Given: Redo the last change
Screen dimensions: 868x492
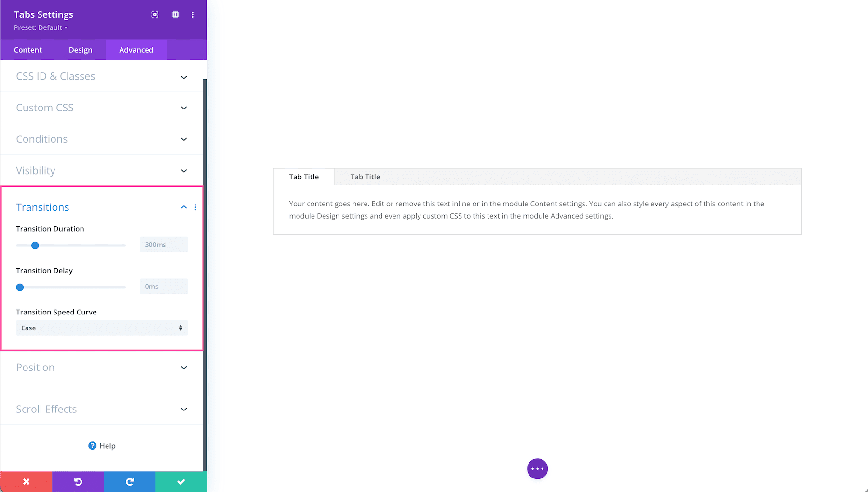Looking at the screenshot, I should click(x=129, y=481).
